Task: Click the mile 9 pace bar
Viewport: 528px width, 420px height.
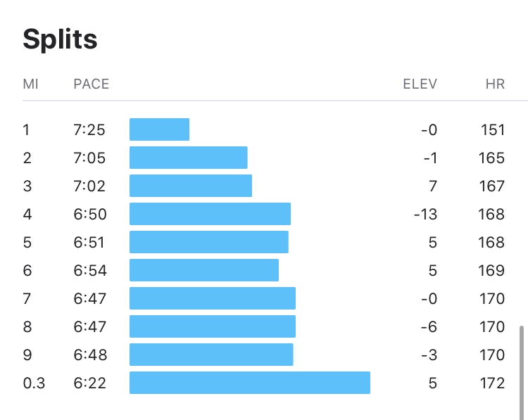Action: pyautogui.click(x=211, y=355)
